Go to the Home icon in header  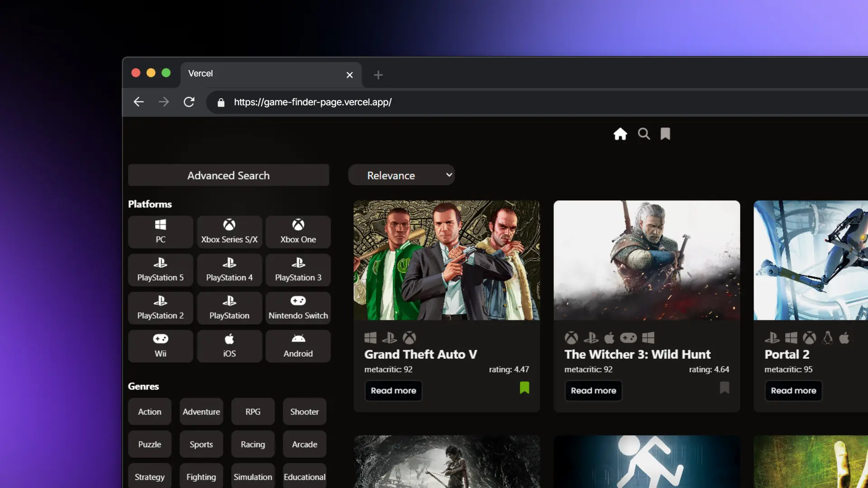click(620, 134)
